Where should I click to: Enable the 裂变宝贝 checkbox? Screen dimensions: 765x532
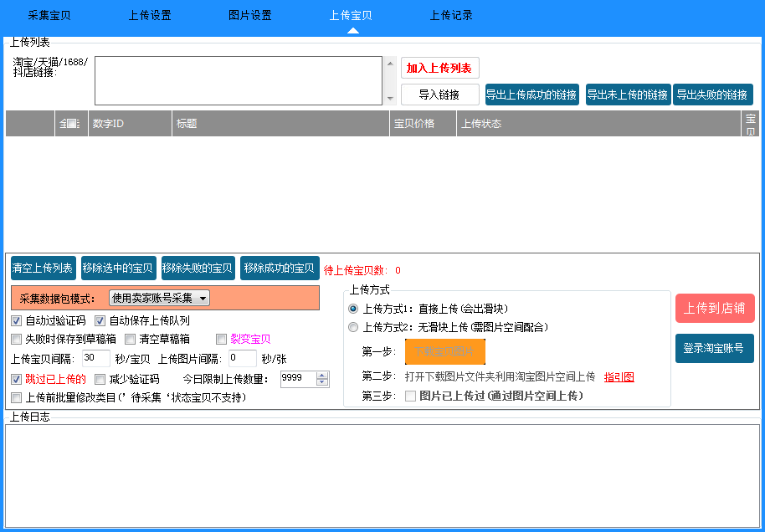222,339
